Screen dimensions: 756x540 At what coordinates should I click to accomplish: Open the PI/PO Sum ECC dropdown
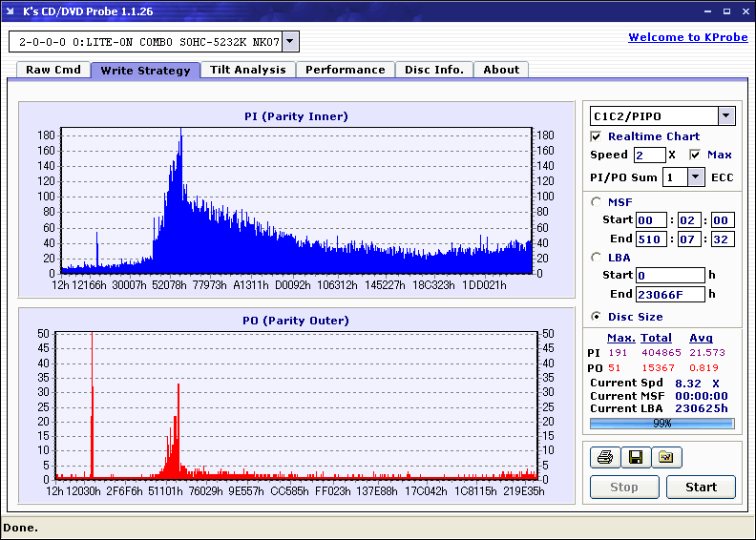coord(695,177)
